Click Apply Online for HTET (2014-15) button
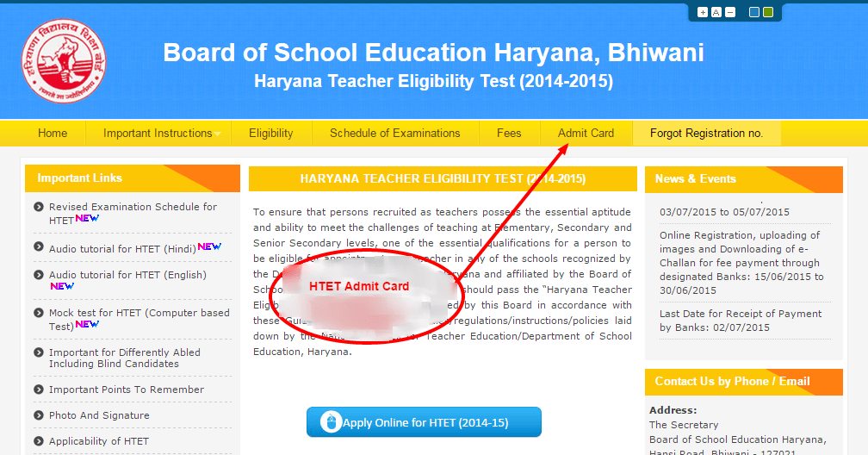Screen dimensions: 868x455 click(x=424, y=422)
